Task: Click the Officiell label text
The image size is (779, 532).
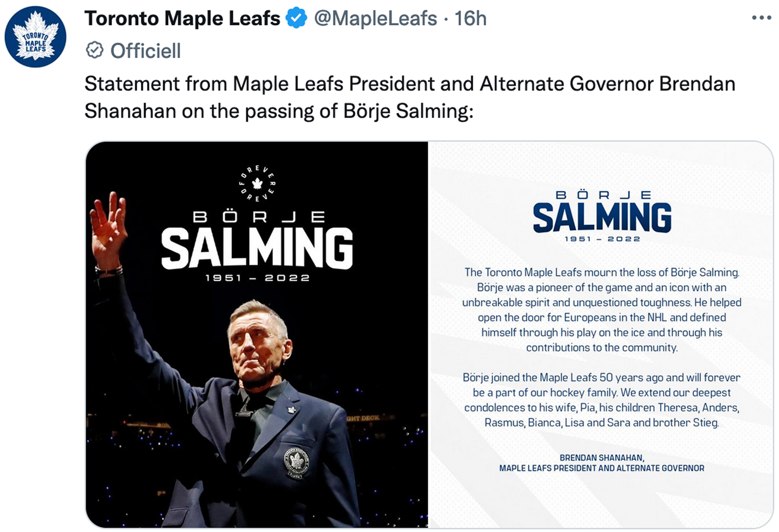Action: click(x=145, y=51)
